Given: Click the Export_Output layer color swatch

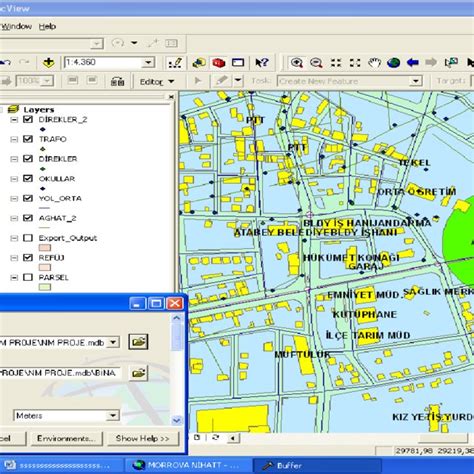Looking at the screenshot, I should coord(45,248).
